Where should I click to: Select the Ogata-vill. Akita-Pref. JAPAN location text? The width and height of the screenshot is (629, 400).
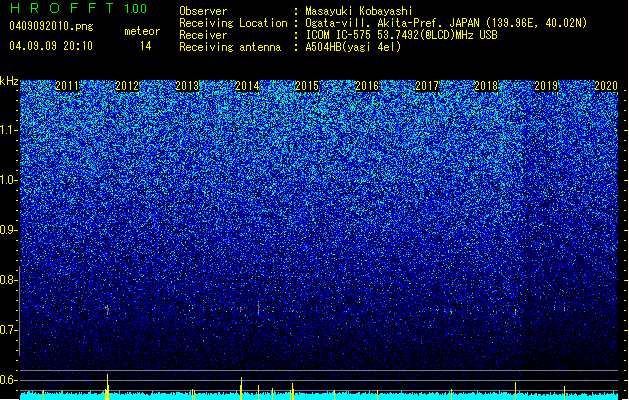[446, 23]
